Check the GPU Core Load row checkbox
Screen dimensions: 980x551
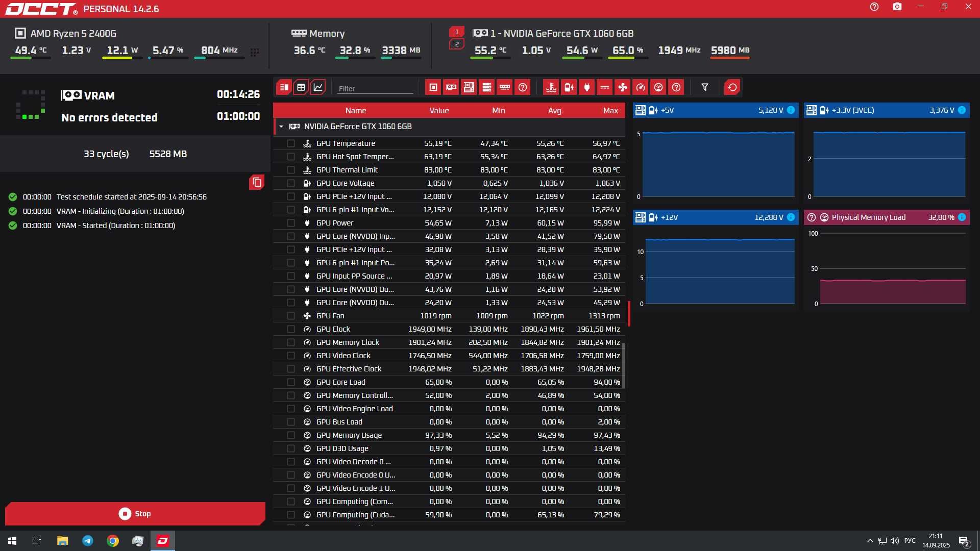coord(291,382)
